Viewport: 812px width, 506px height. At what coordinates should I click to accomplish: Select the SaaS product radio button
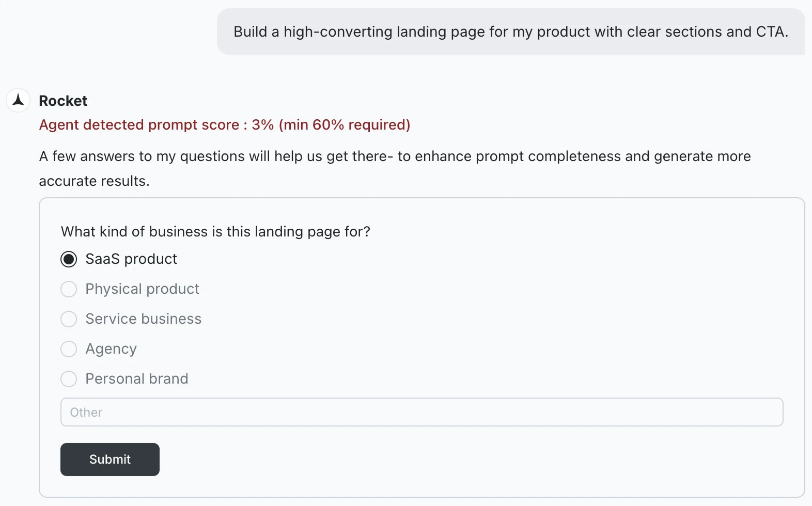tap(69, 259)
